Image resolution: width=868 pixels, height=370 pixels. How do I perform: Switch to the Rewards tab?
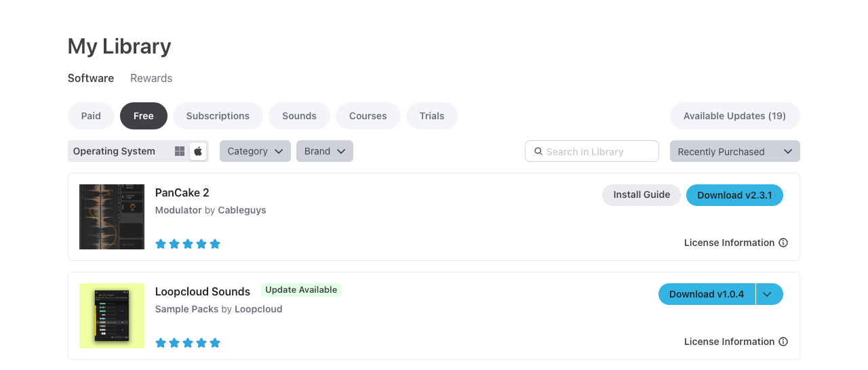tap(151, 78)
